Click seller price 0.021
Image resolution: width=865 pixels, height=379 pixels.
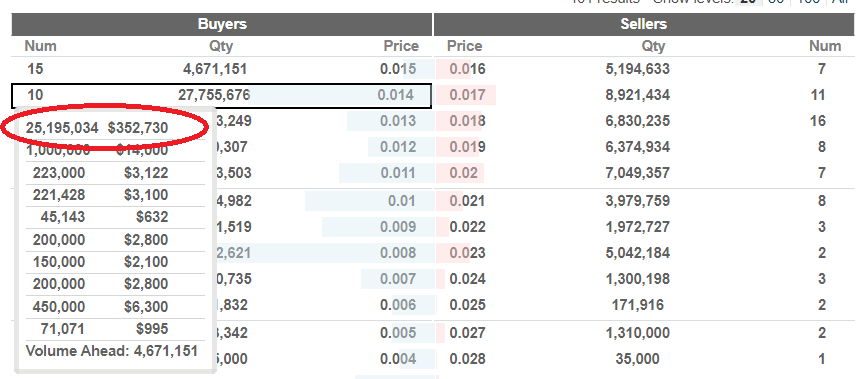coord(467,200)
